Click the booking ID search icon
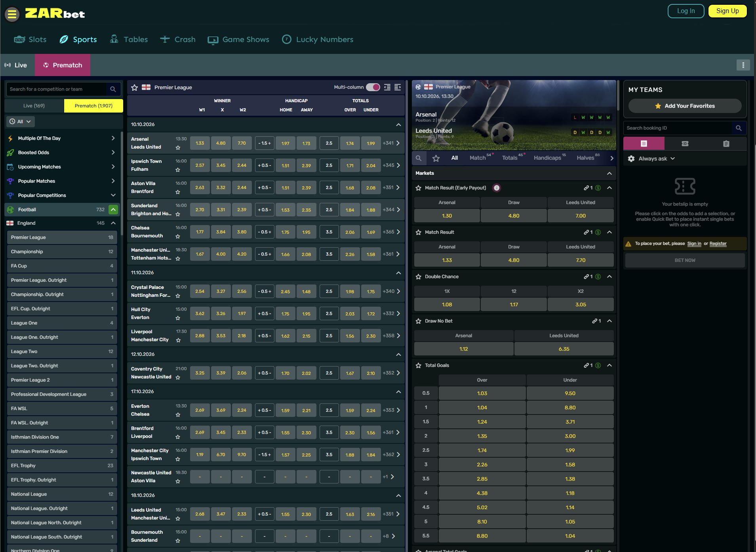 tap(739, 128)
